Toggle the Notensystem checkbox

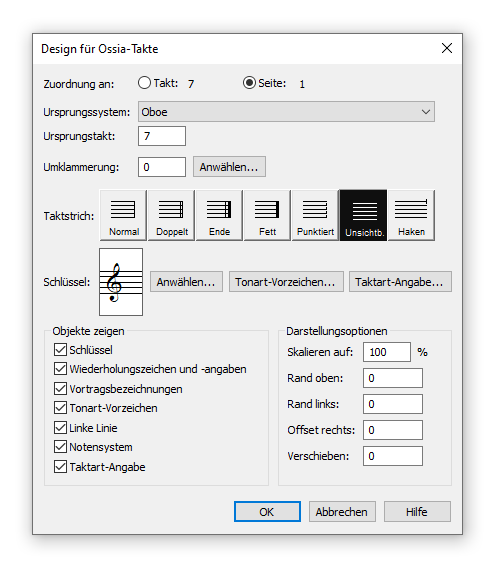pyautogui.click(x=60, y=447)
